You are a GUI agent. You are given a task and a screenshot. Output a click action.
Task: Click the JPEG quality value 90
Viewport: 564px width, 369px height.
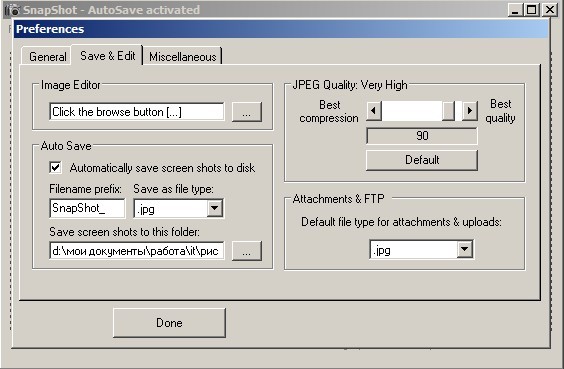click(x=422, y=136)
